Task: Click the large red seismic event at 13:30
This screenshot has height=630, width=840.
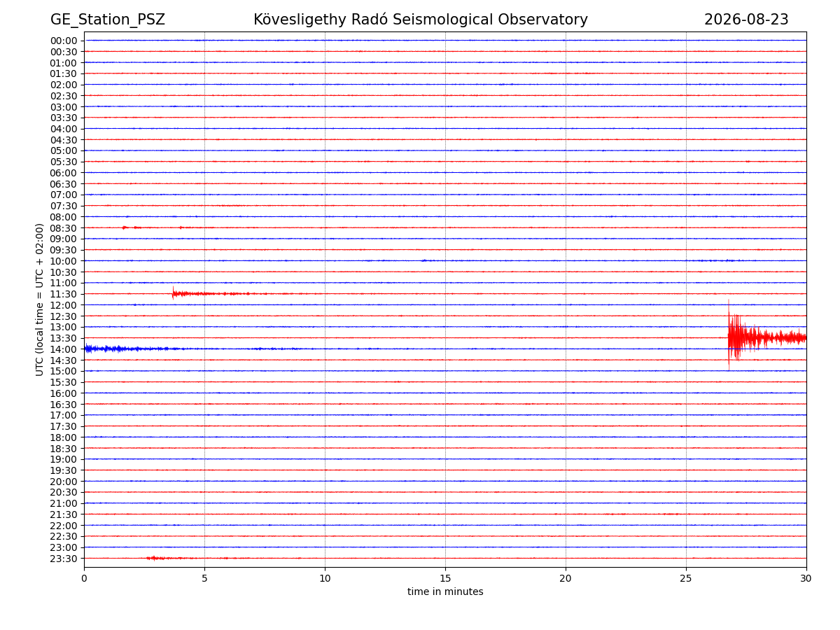Action: (766, 336)
